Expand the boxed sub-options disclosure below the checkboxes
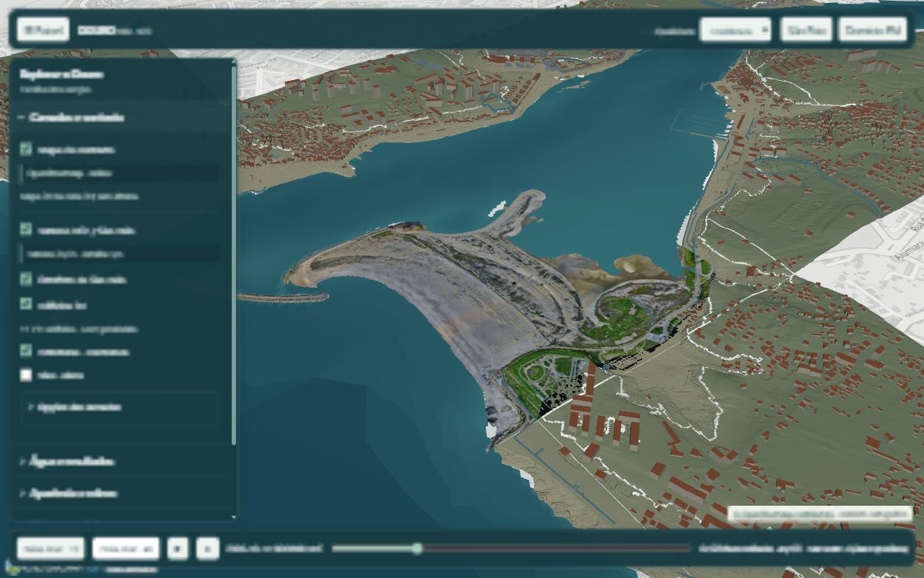Screen dimensions: 924x578 [x=119, y=407]
